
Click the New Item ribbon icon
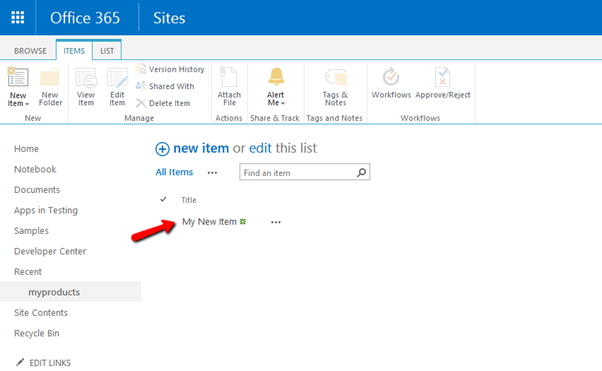[18, 77]
